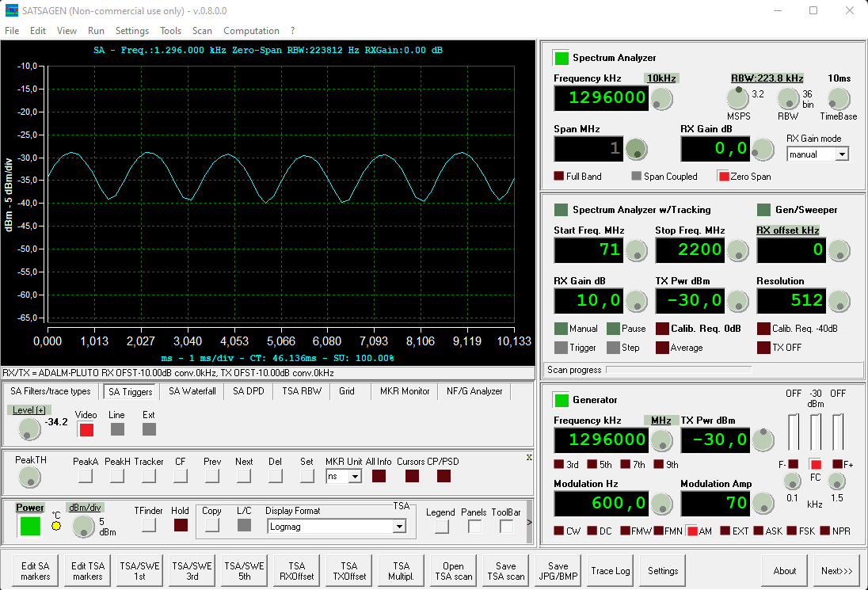Click the Scan progress bar
Screen dimensions: 868x590
tap(679, 370)
